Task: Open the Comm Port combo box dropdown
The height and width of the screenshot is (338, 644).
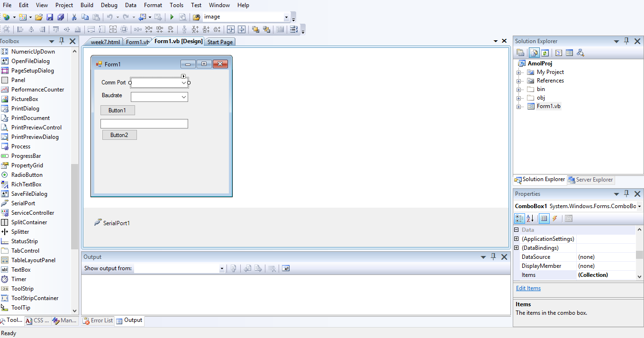Action: tap(184, 82)
